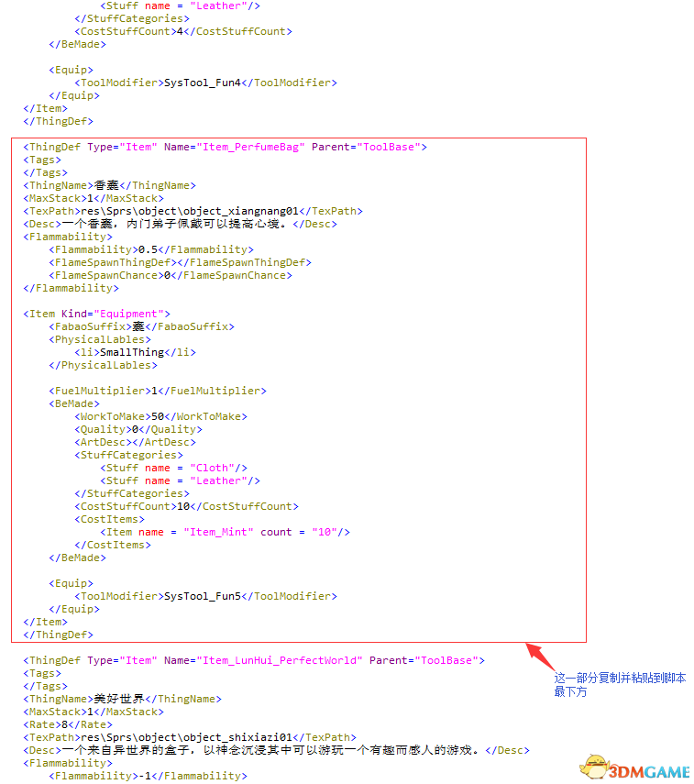Click the CostStuffCount 10 line
694x784 pixels.
click(186, 506)
